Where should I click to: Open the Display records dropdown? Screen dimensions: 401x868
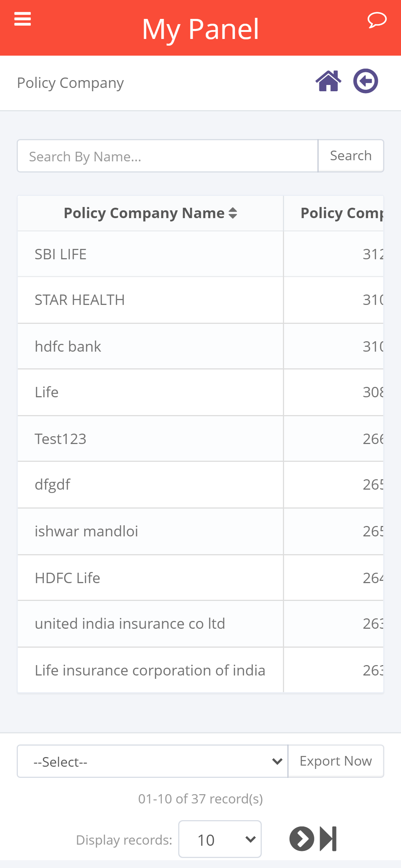pyautogui.click(x=220, y=839)
